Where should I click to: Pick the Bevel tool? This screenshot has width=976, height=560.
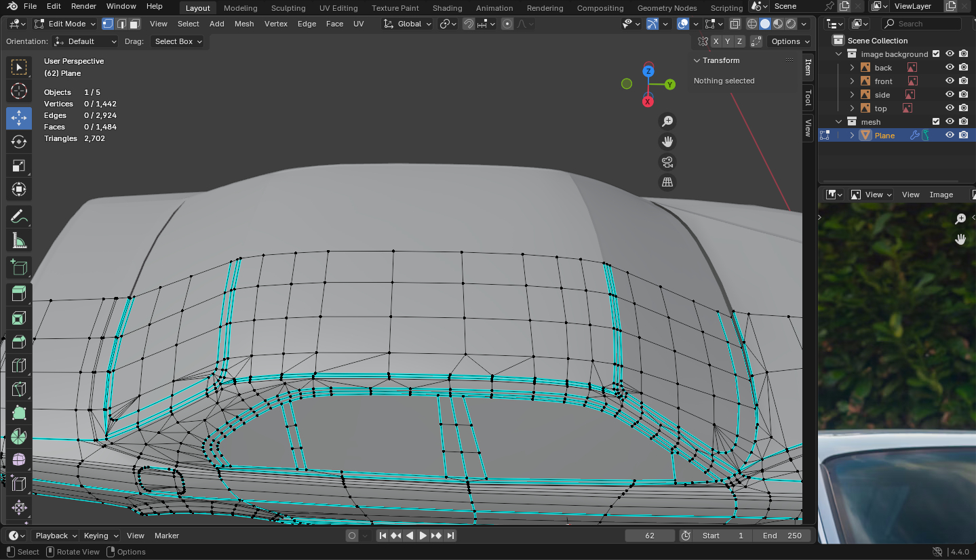point(19,342)
